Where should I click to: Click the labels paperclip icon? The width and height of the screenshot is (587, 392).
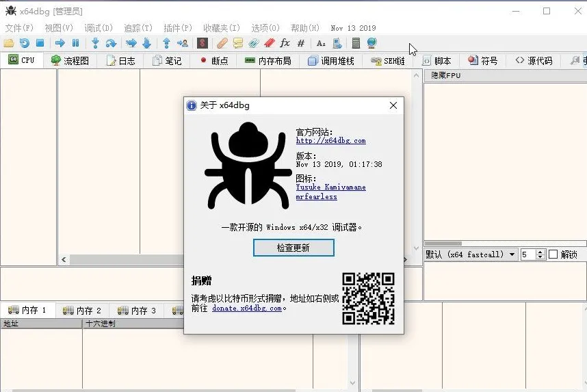[253, 43]
